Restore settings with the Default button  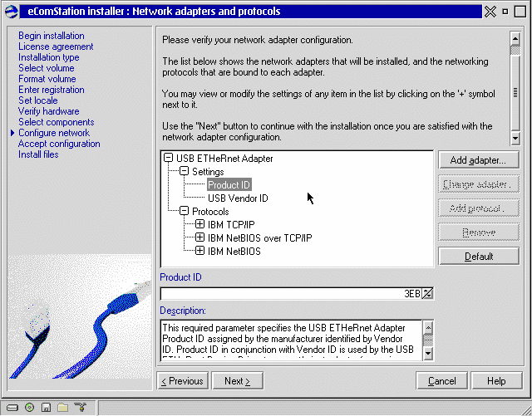[479, 257]
